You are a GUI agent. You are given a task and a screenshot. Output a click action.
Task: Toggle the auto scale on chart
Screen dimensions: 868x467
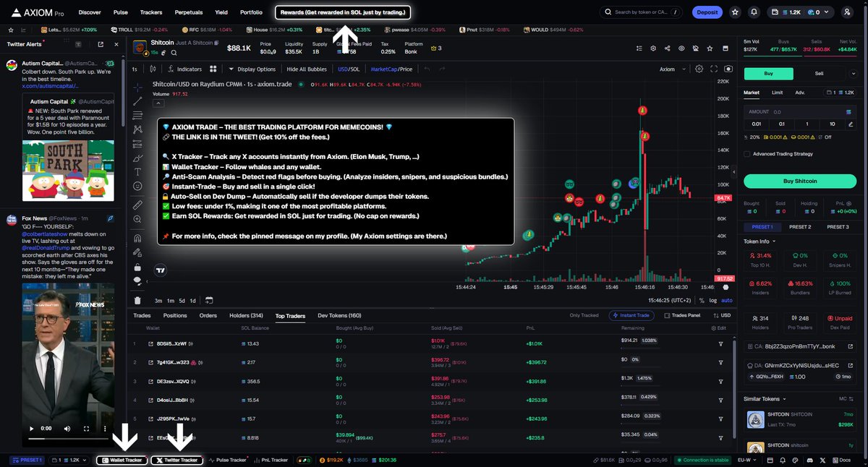(727, 300)
